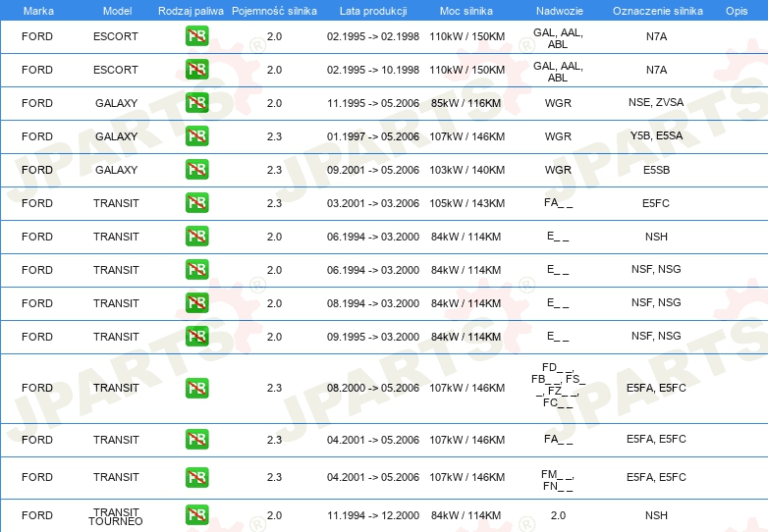Image resolution: width=768 pixels, height=532 pixels.
Task: Click fuel icon in Galaxy E5SB row
Action: (x=196, y=170)
